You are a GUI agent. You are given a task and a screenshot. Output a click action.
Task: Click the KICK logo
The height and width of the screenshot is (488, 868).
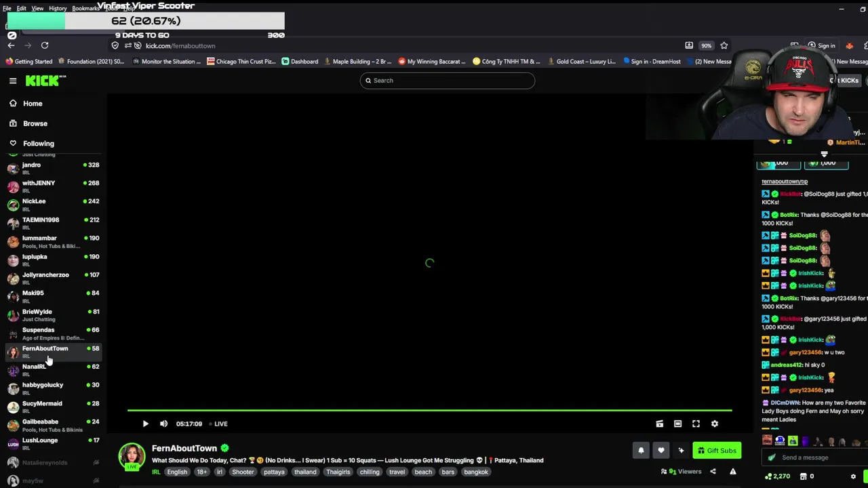(45, 81)
